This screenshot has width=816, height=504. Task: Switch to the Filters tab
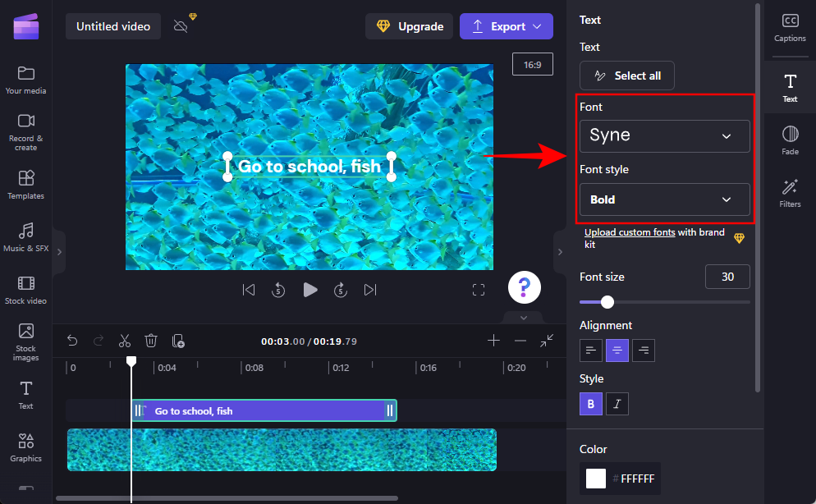789,192
